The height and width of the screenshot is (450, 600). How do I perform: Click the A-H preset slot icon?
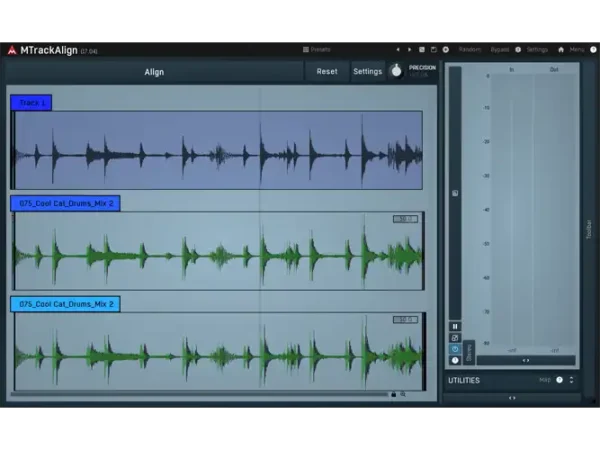pyautogui.click(x=422, y=49)
